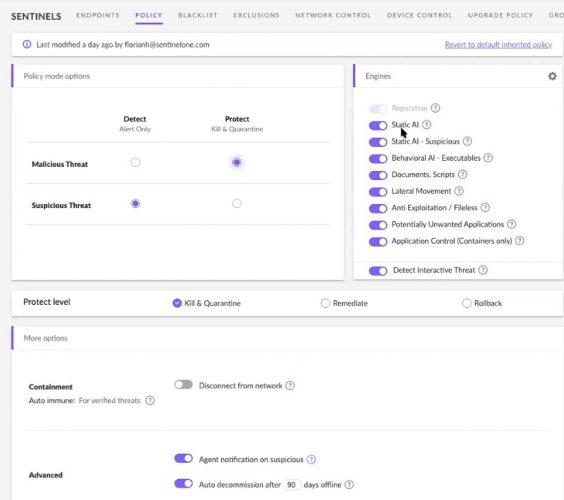Click the Containment label
The height and width of the screenshot is (500, 564).
pos(51,387)
